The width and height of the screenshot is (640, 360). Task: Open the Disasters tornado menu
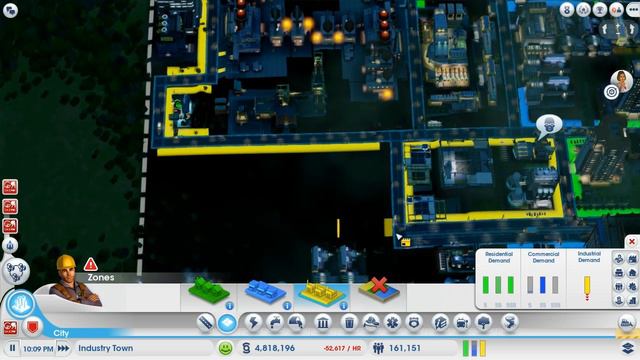[x=509, y=323]
